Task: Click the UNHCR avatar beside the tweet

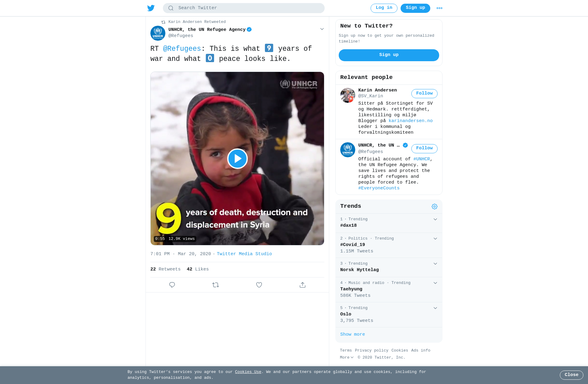Action: 158,33
